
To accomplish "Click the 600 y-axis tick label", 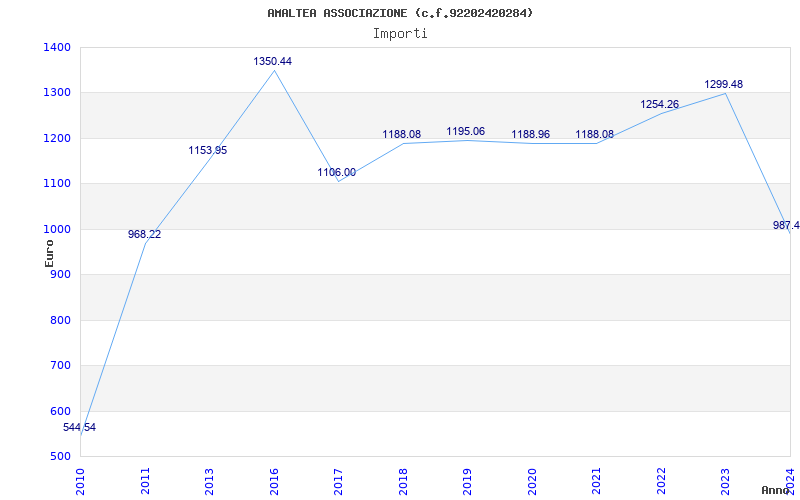I will coord(60,411).
